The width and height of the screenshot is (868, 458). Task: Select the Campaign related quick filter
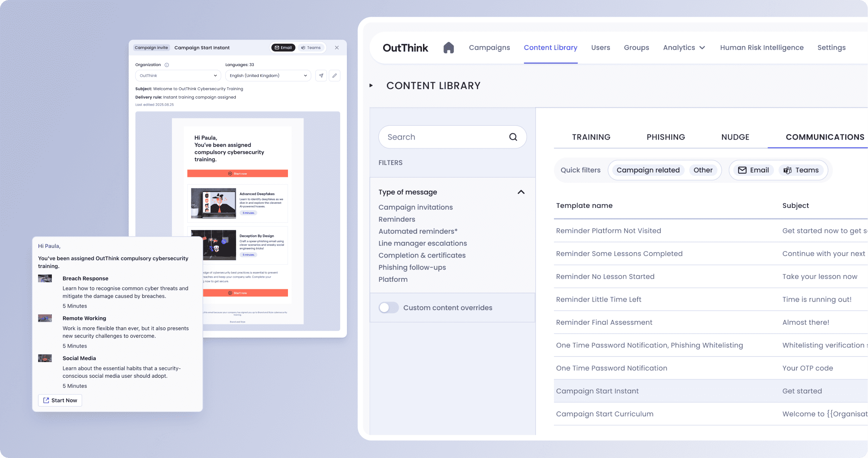tap(648, 170)
